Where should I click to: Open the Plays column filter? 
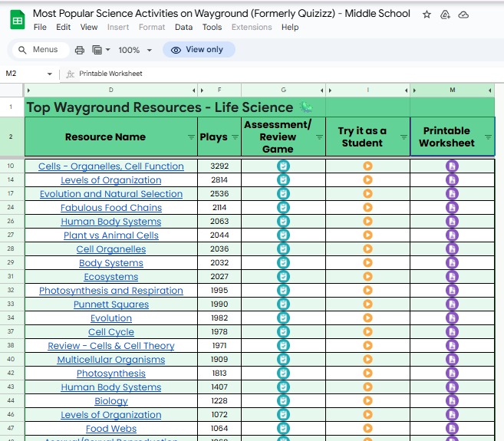click(x=236, y=137)
